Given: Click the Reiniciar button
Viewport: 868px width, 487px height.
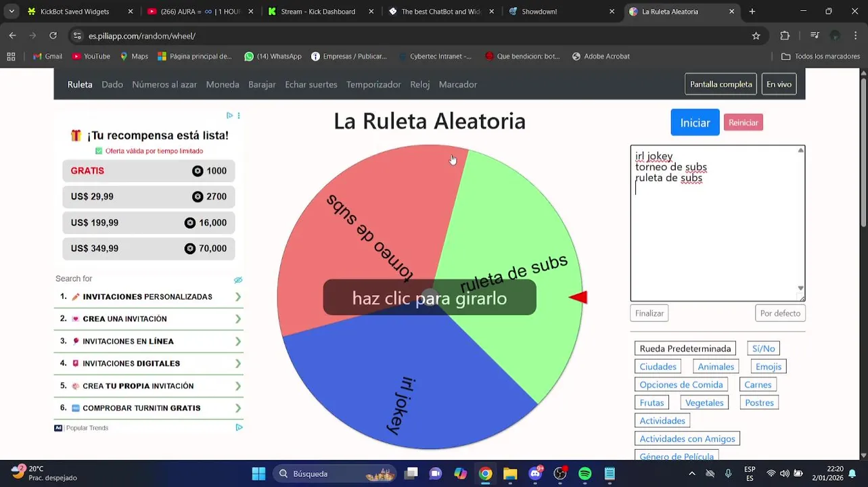Looking at the screenshot, I should [744, 122].
